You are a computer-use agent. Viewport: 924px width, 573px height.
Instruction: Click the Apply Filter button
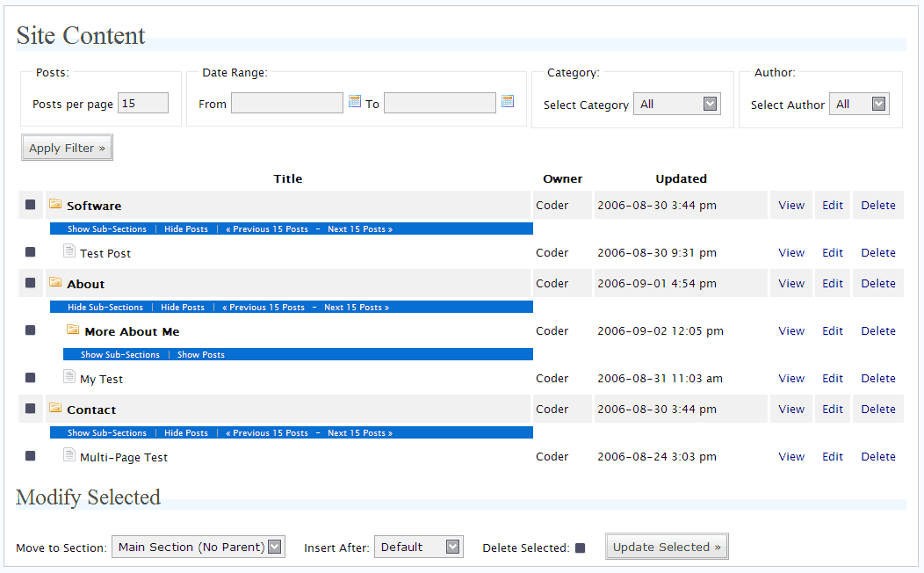pyautogui.click(x=67, y=147)
